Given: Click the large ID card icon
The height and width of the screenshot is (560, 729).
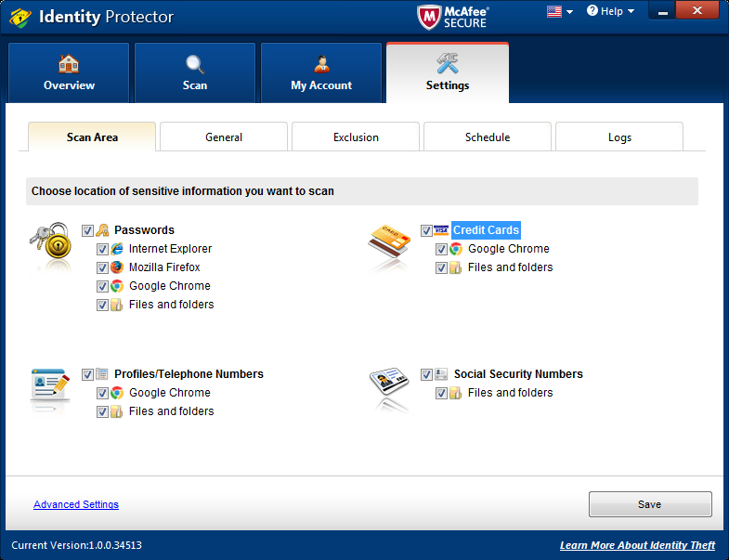Looking at the screenshot, I should pos(389,381).
